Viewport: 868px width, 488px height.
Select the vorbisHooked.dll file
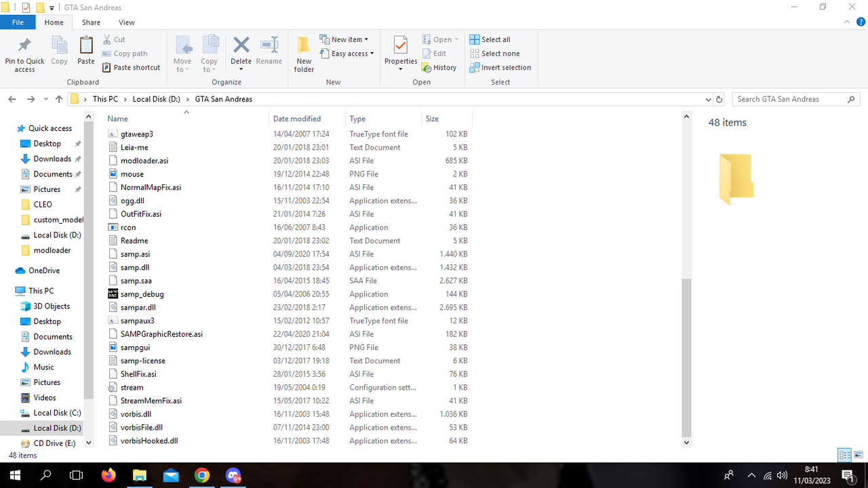[x=288, y=441]
